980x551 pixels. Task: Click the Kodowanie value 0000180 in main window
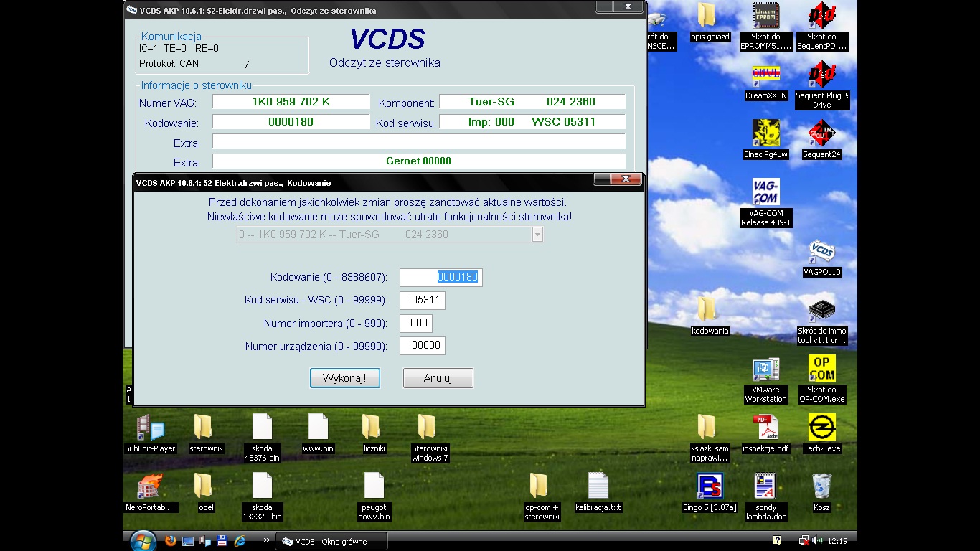291,122
